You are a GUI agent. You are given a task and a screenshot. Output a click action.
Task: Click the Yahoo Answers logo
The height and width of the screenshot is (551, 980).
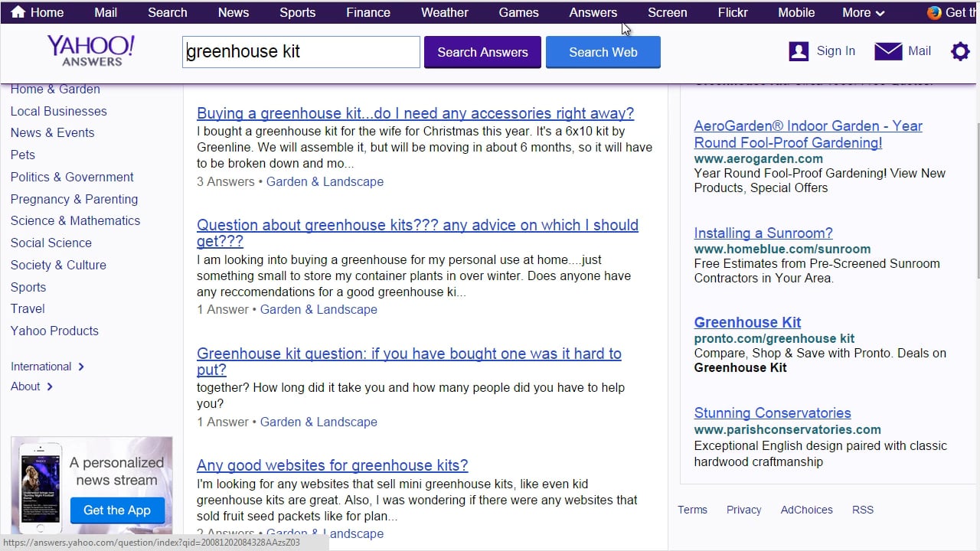pos(90,51)
